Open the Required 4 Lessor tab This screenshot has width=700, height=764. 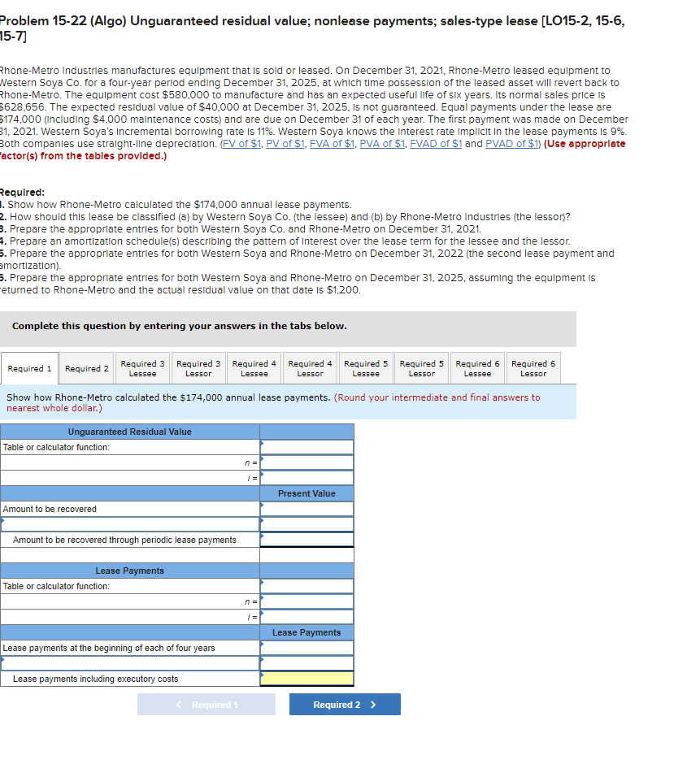click(310, 368)
